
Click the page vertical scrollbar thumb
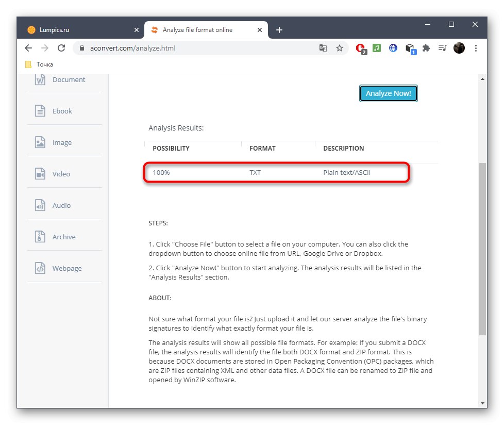(482, 249)
